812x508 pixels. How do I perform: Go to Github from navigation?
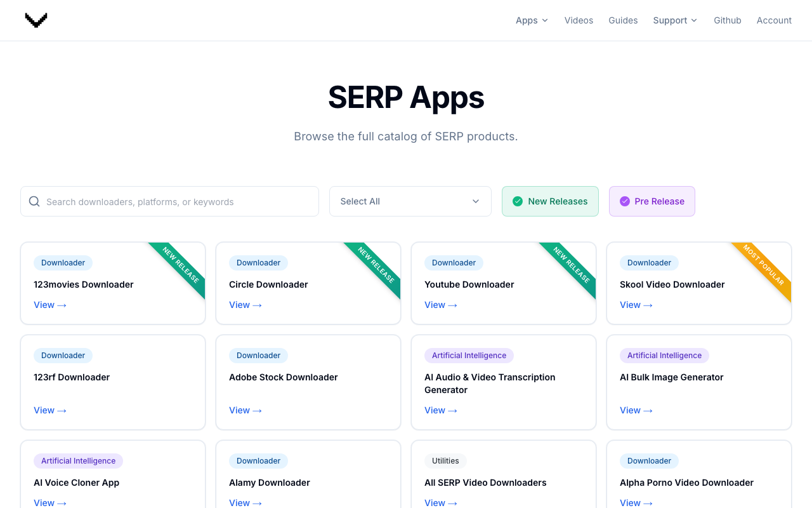coord(728,20)
